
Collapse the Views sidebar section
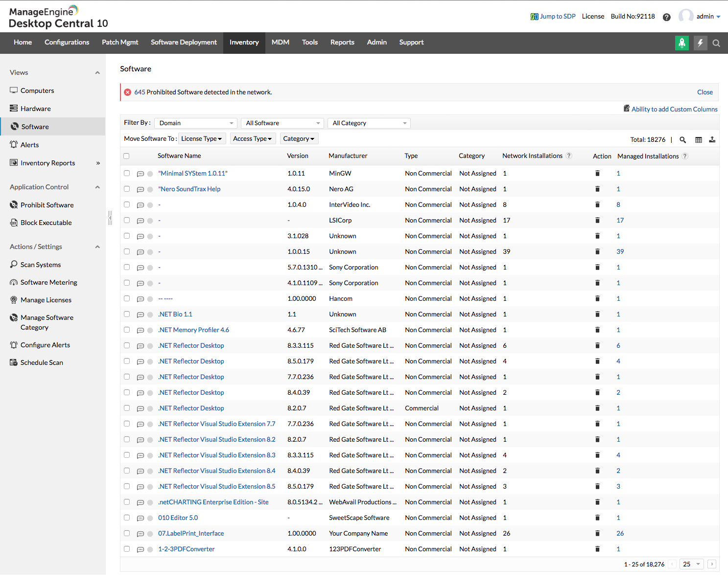coord(97,73)
